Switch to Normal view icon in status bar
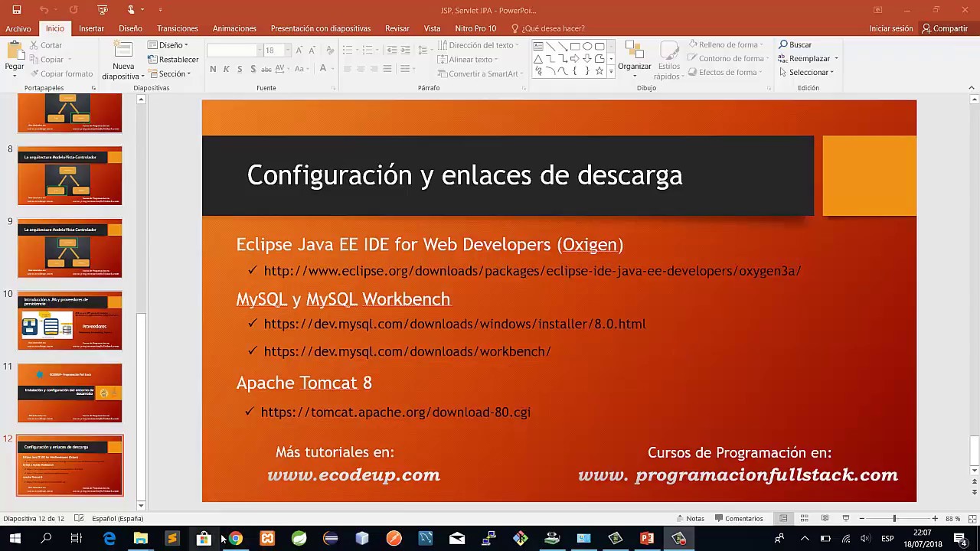This screenshot has height=551, width=980. point(783,518)
